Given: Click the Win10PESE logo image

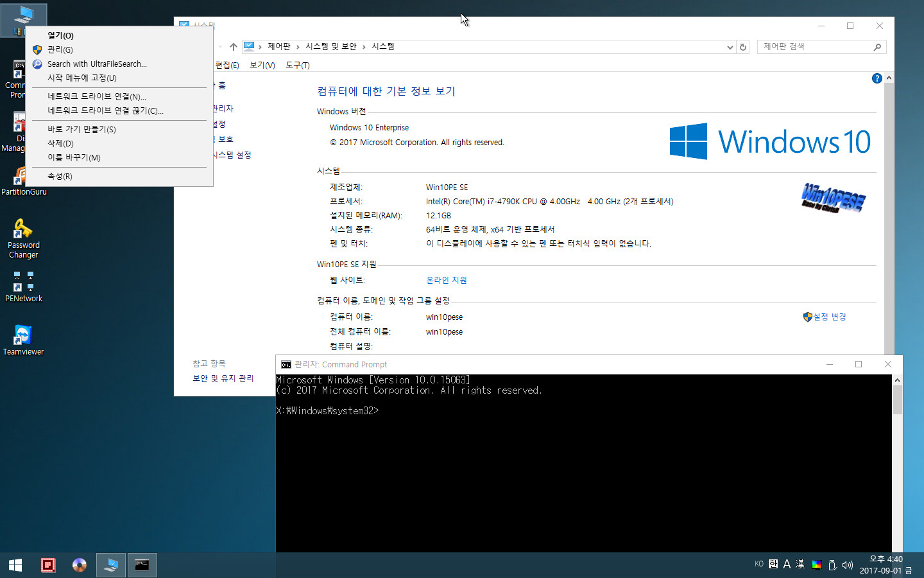Looking at the screenshot, I should [x=834, y=198].
